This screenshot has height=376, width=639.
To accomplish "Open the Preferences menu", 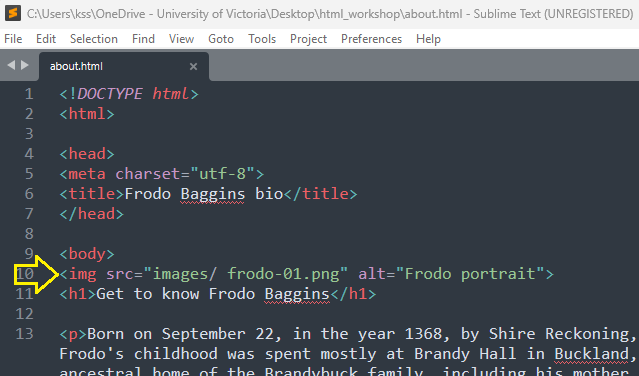I will tap(371, 39).
